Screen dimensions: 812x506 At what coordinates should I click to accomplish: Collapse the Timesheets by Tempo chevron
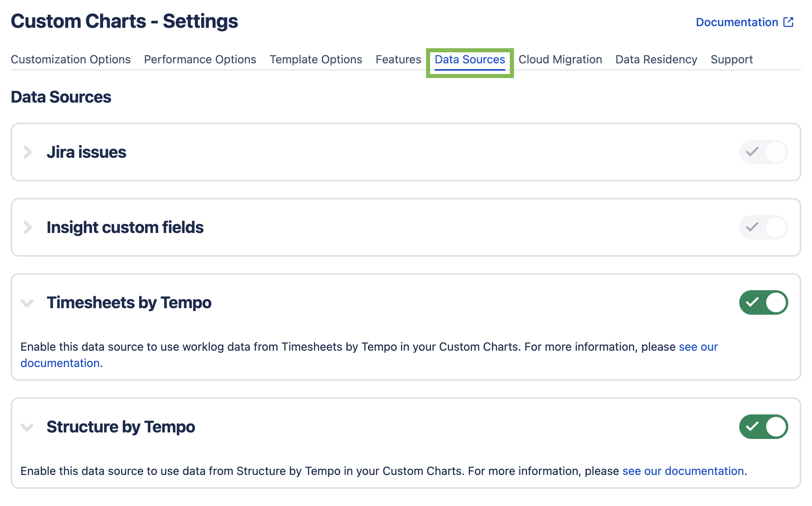coord(27,303)
